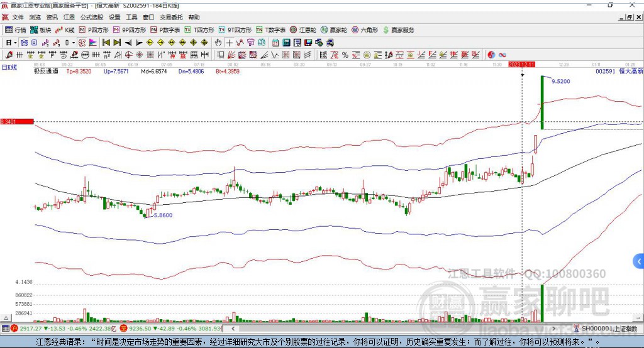Select the red pencil drawing tool
This screenshot has height=348, width=644.
pyautogui.click(x=9, y=55)
